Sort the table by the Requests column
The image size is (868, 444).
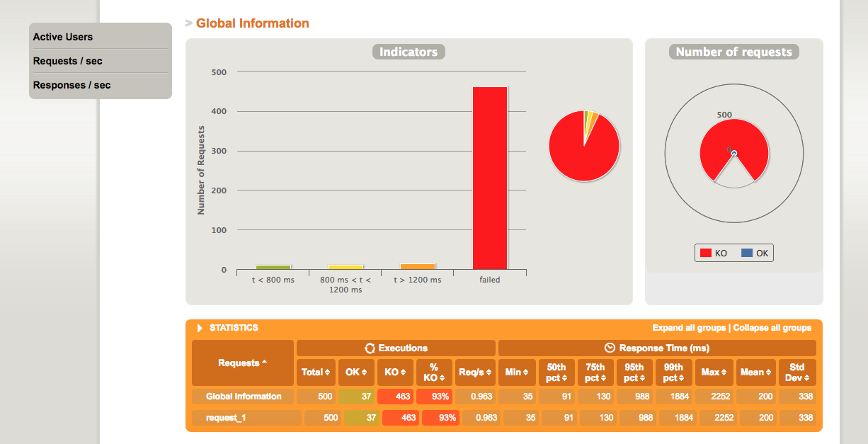242,363
